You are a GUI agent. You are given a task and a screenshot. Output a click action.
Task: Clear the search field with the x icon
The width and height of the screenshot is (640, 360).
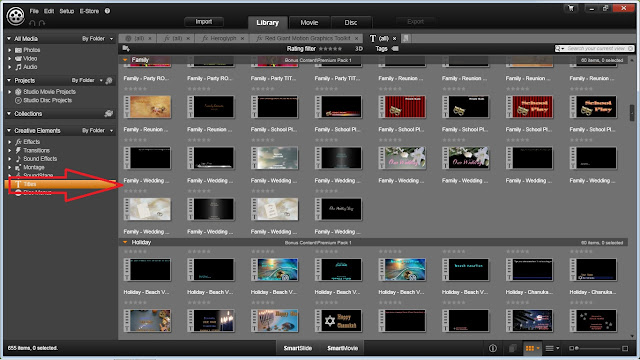pyautogui.click(x=631, y=49)
